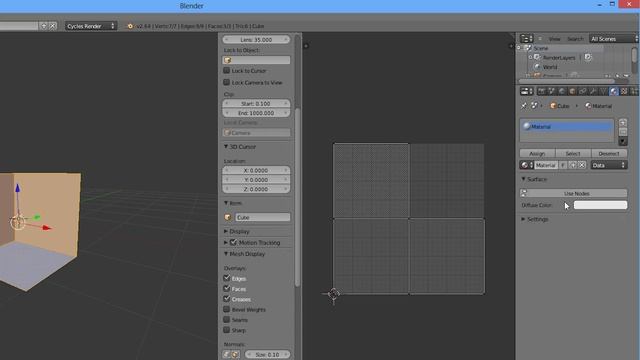This screenshot has width=640, height=360.
Task: Click the Use Nodes button icon
Action: [x=524, y=193]
